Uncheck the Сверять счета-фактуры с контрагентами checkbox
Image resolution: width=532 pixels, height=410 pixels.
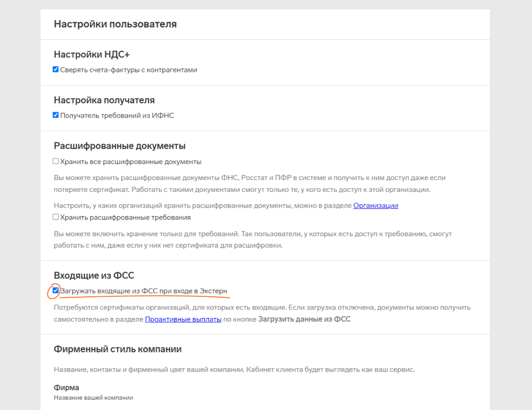click(x=56, y=70)
